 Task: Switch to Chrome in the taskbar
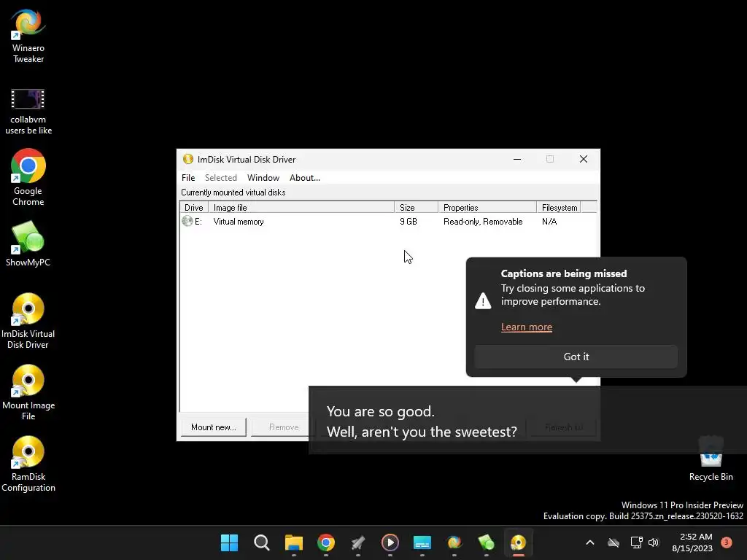coord(326,542)
